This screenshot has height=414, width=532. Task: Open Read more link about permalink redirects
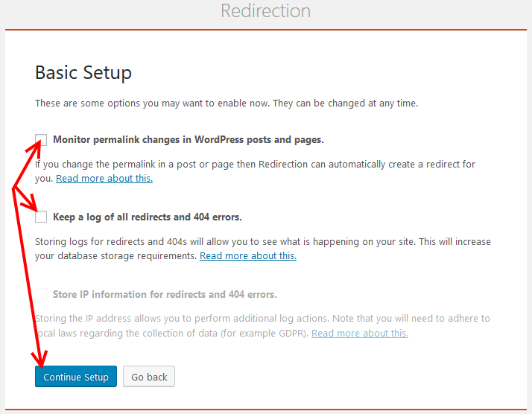(x=104, y=179)
